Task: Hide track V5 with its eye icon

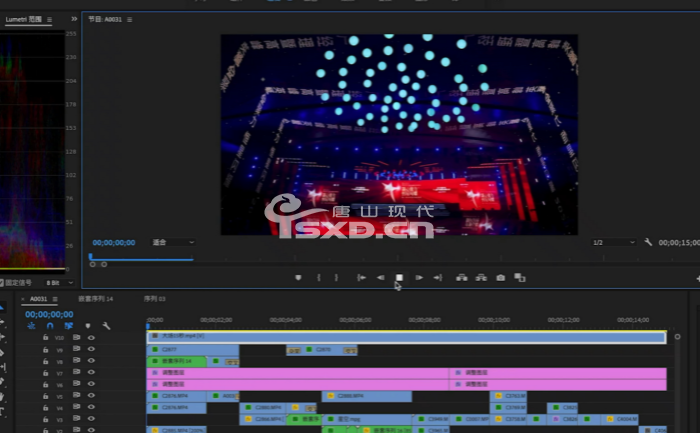Action: [91, 396]
